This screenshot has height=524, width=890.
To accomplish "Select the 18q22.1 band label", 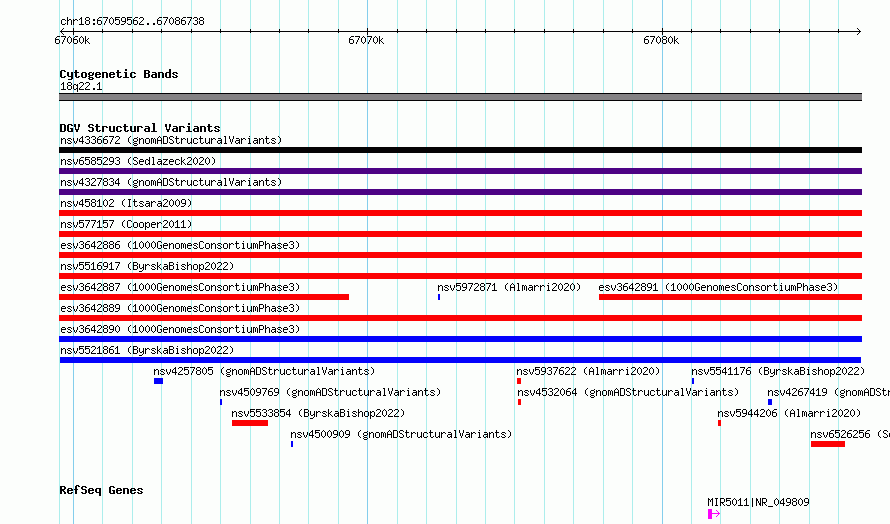I will tap(81, 86).
